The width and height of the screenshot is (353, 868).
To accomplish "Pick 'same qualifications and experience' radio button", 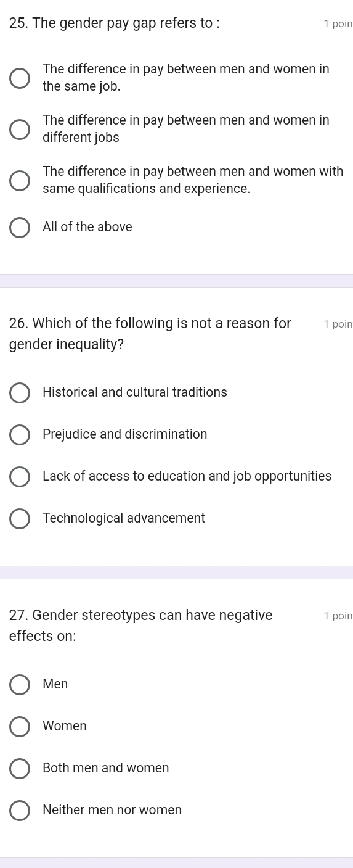I will click(x=20, y=181).
